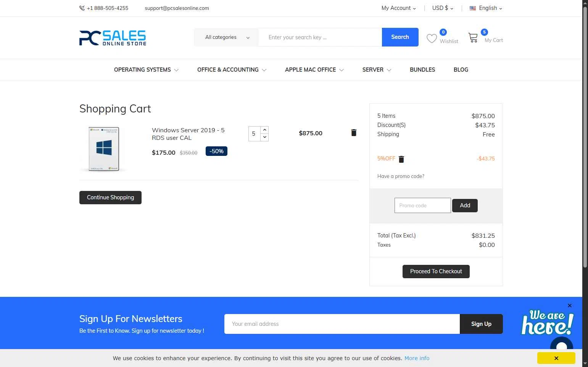Increase quantity with the up arrow
The width and height of the screenshot is (588, 367).
(264, 130)
